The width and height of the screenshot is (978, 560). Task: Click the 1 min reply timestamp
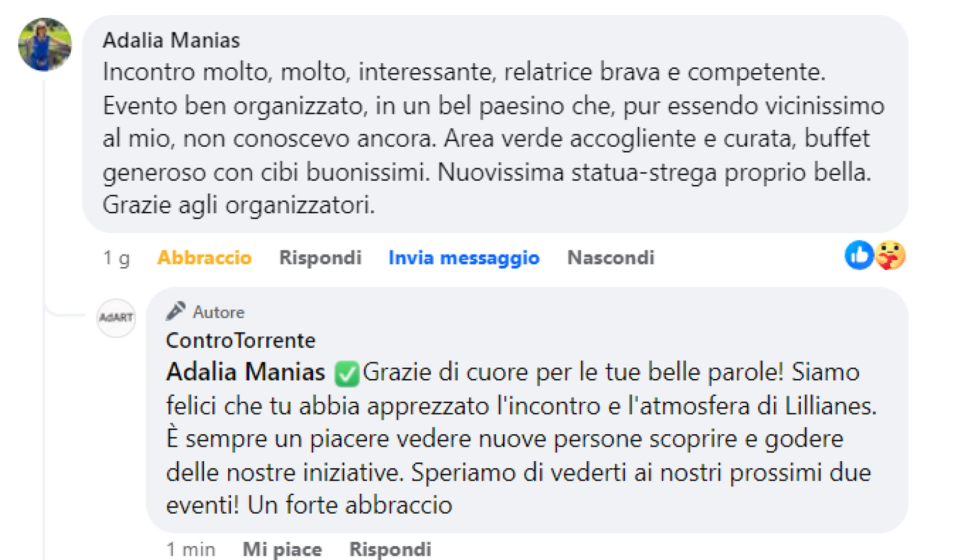click(x=191, y=549)
